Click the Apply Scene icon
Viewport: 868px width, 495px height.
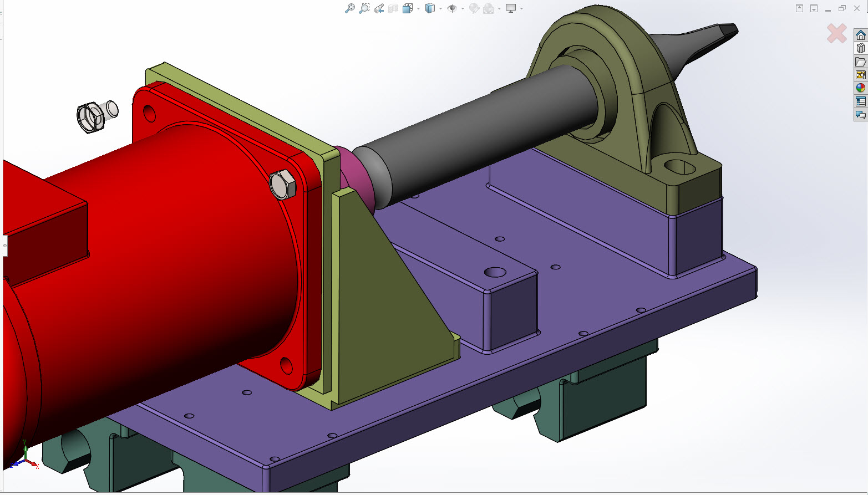coord(489,8)
